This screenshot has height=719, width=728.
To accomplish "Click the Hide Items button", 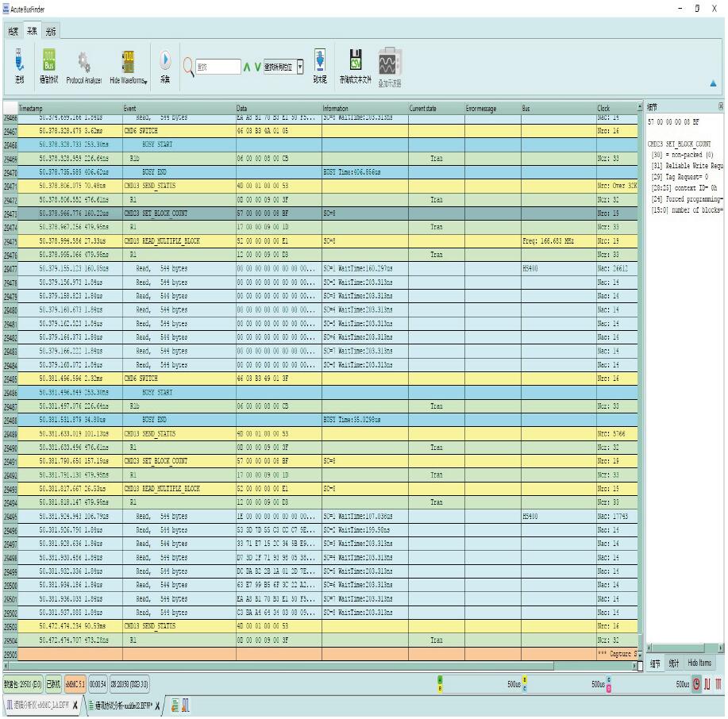I will 699,663.
